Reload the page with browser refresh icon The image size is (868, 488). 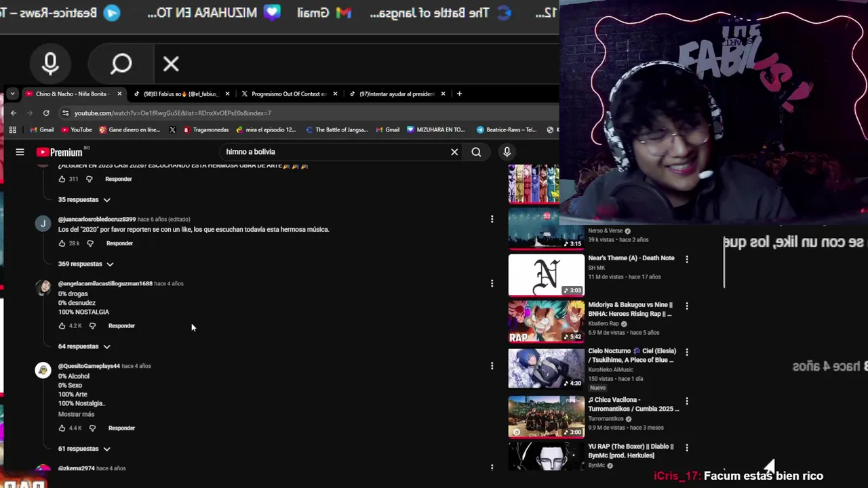(46, 113)
